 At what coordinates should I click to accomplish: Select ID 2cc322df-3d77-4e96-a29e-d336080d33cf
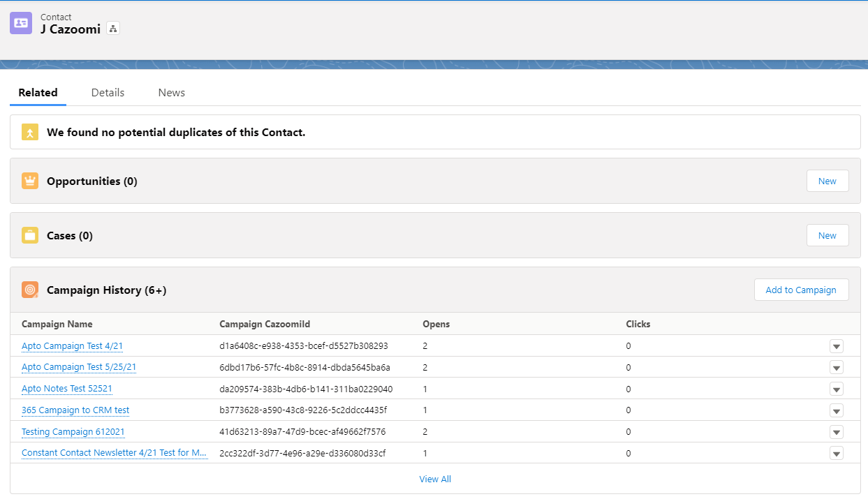(x=302, y=454)
